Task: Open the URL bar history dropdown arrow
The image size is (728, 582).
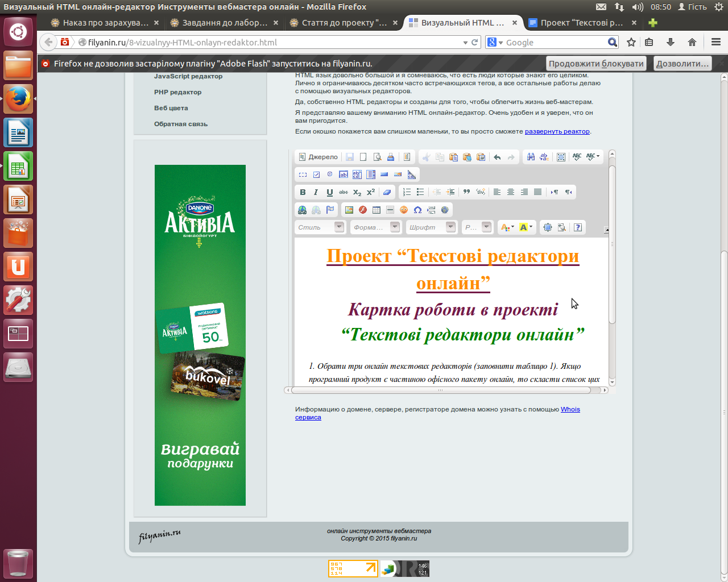Action: click(x=465, y=43)
